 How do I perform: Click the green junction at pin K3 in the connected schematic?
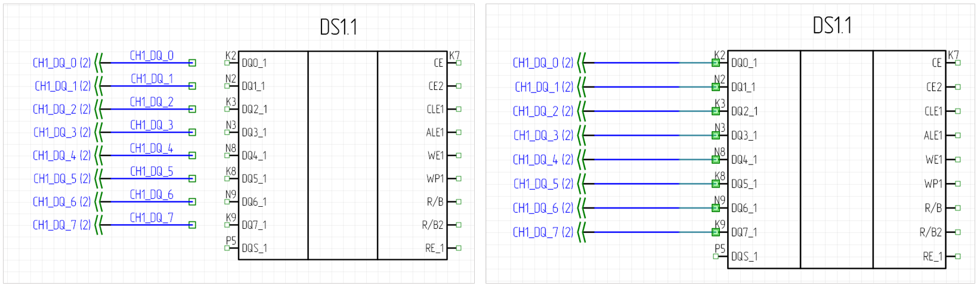(x=716, y=111)
